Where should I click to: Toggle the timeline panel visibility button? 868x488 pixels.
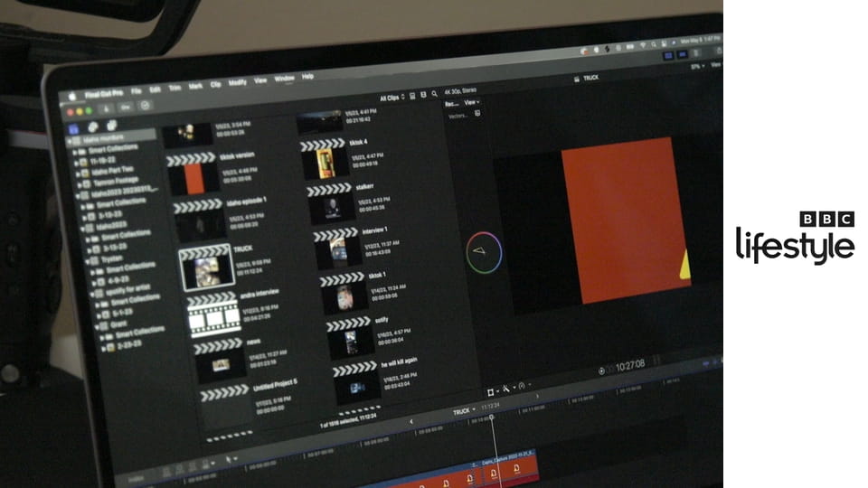pyautogui.click(x=684, y=55)
